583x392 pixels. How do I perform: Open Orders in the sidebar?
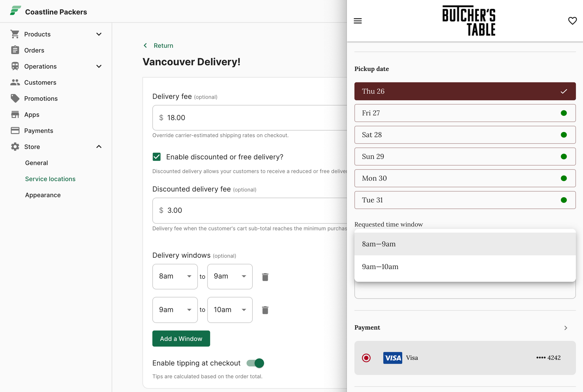(x=34, y=50)
